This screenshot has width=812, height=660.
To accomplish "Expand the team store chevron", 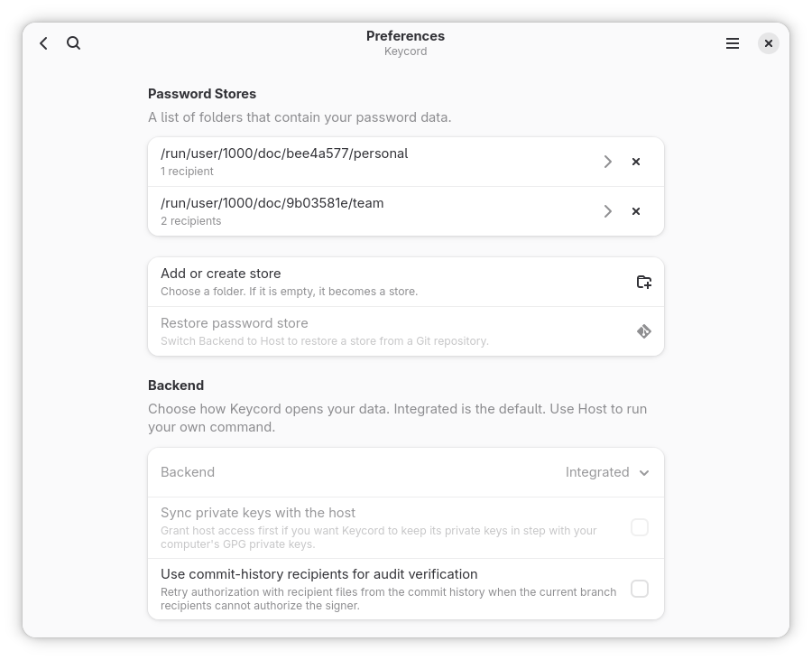I will coord(608,211).
